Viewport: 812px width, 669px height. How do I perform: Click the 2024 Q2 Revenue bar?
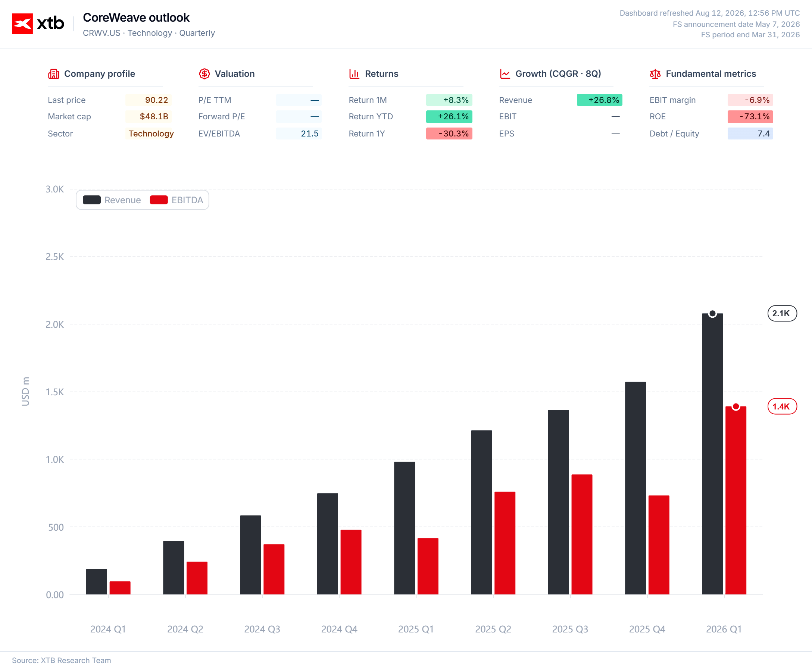point(174,568)
